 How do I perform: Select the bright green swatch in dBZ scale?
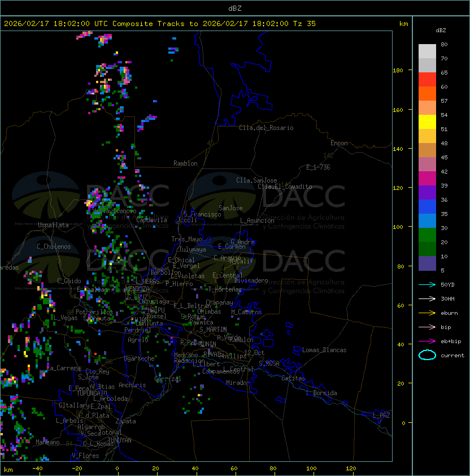click(x=427, y=235)
